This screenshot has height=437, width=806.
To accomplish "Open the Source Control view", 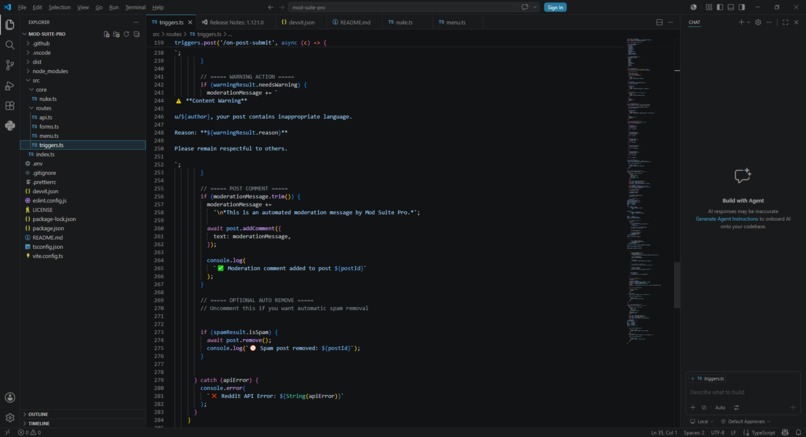I will coord(10,65).
